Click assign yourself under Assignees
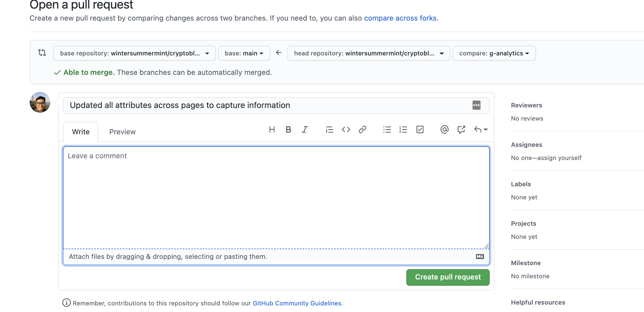Screen dimensions: 644x312 559,158
